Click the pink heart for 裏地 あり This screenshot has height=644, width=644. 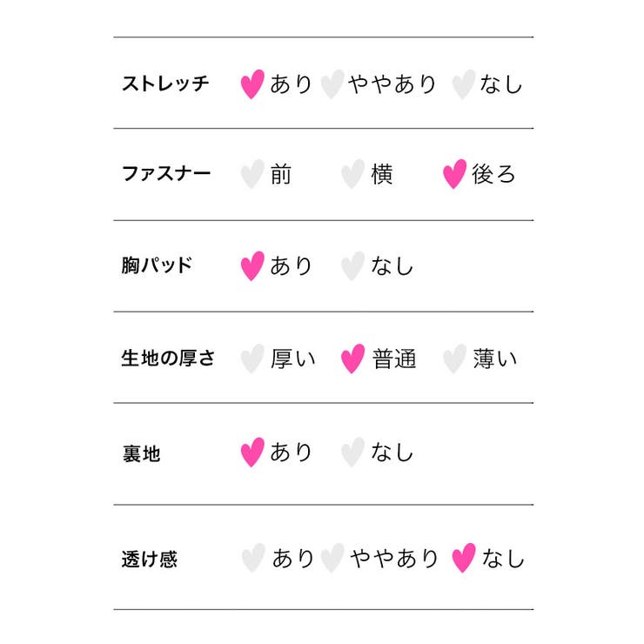tap(252, 452)
